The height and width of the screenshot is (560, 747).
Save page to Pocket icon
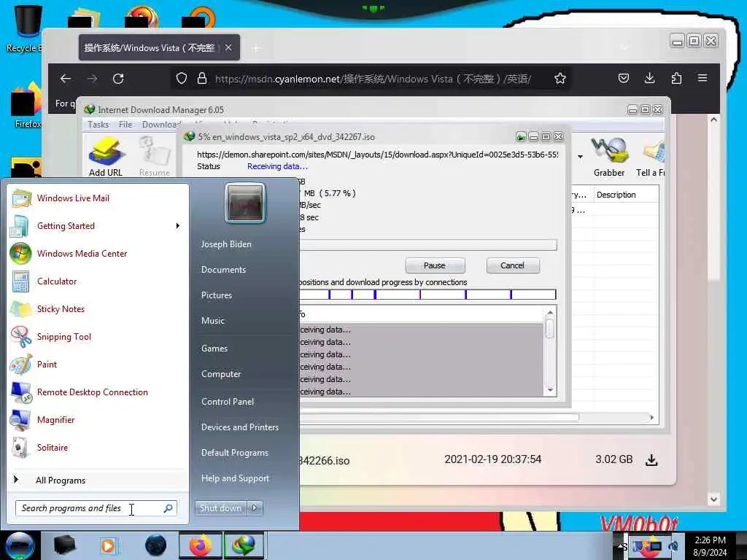(624, 78)
